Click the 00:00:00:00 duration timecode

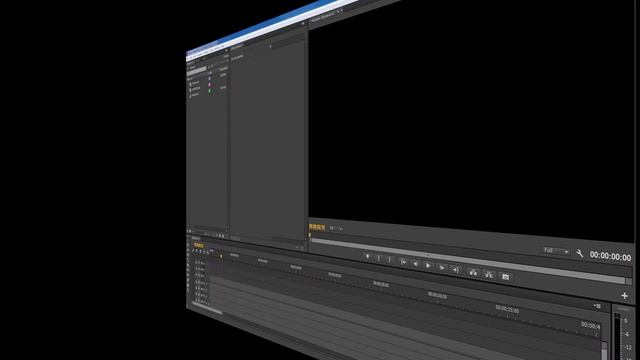pyautogui.click(x=610, y=257)
